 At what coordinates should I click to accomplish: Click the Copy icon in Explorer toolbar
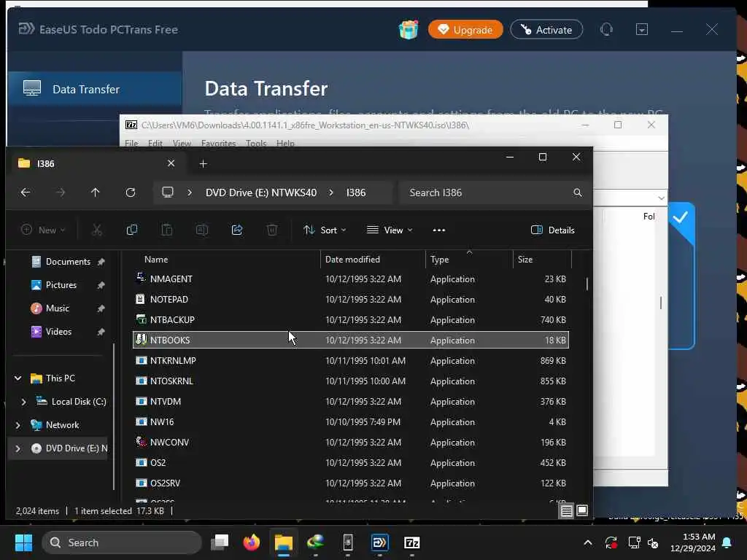(x=132, y=230)
